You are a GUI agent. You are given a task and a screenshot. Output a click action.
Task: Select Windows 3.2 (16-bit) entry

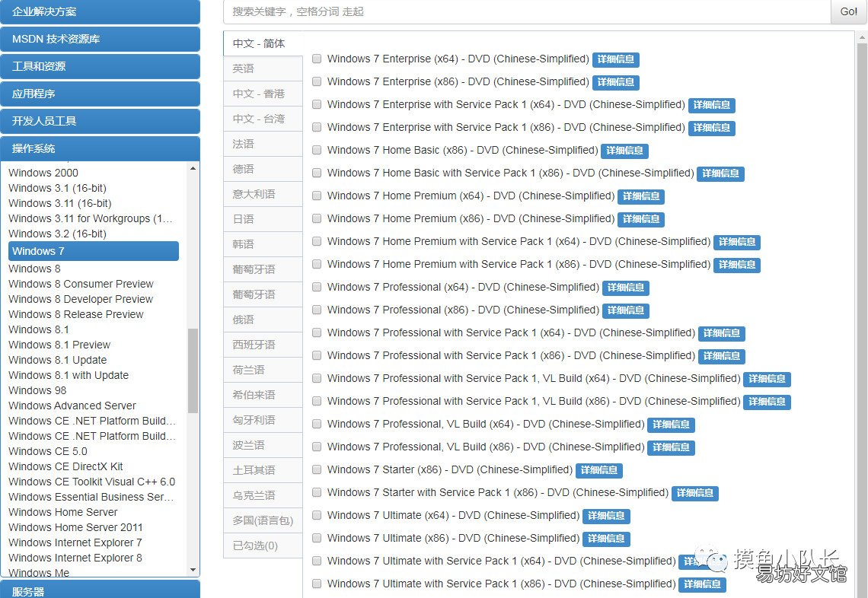[57, 234]
